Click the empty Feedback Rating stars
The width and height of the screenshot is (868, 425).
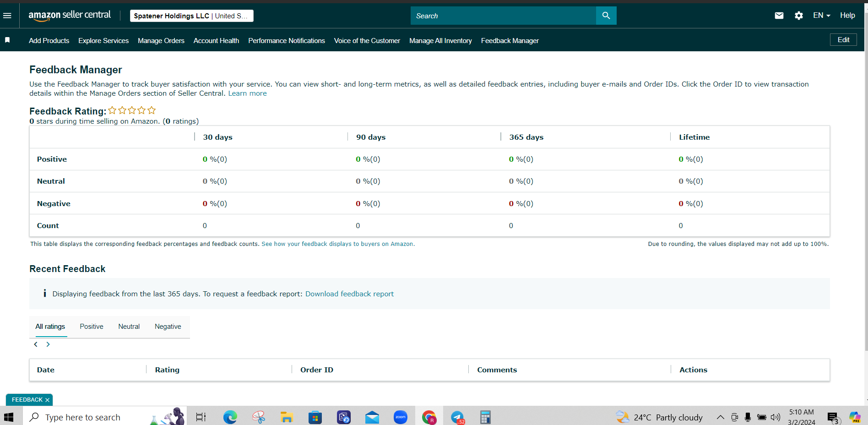coord(132,110)
